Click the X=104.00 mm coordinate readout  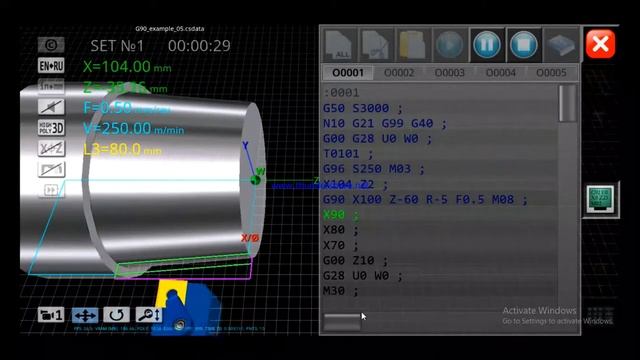click(127, 67)
